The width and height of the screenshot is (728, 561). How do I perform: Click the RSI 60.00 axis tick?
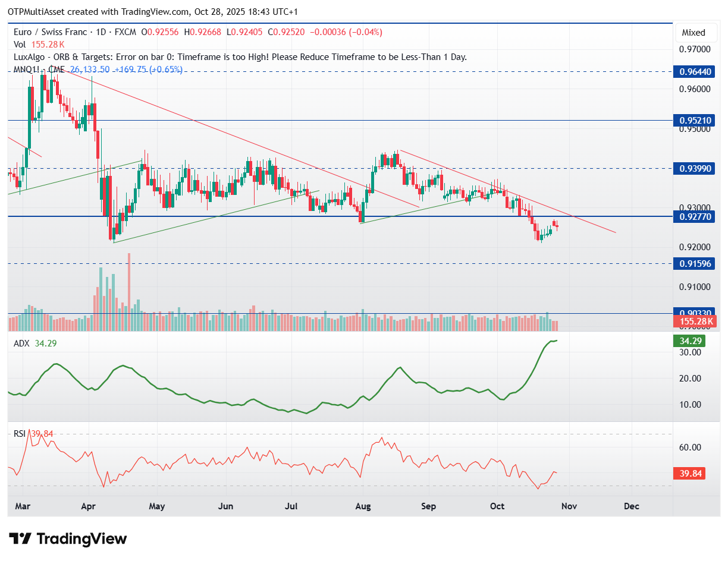pyautogui.click(x=691, y=447)
